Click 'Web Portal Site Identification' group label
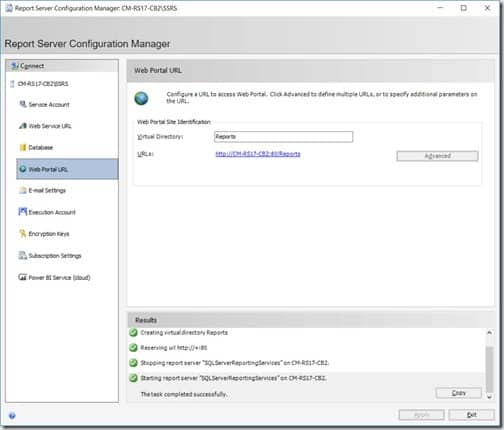 [x=174, y=122]
